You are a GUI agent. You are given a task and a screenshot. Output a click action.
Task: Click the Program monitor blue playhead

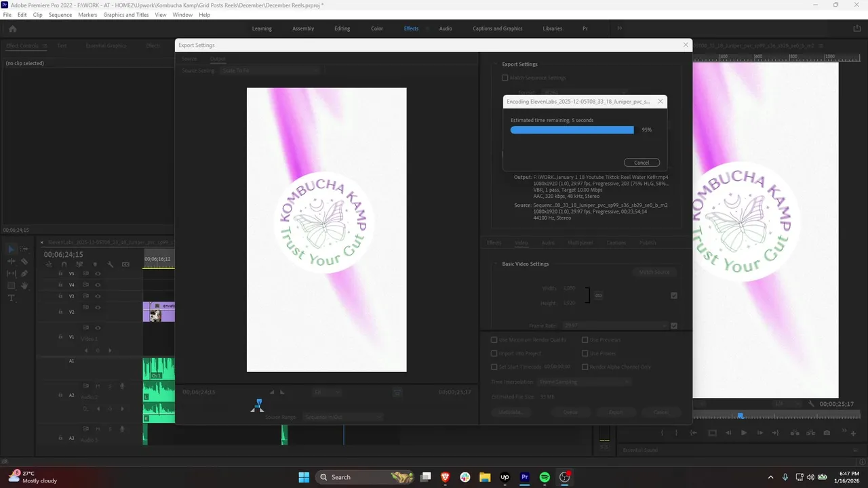pyautogui.click(x=741, y=415)
